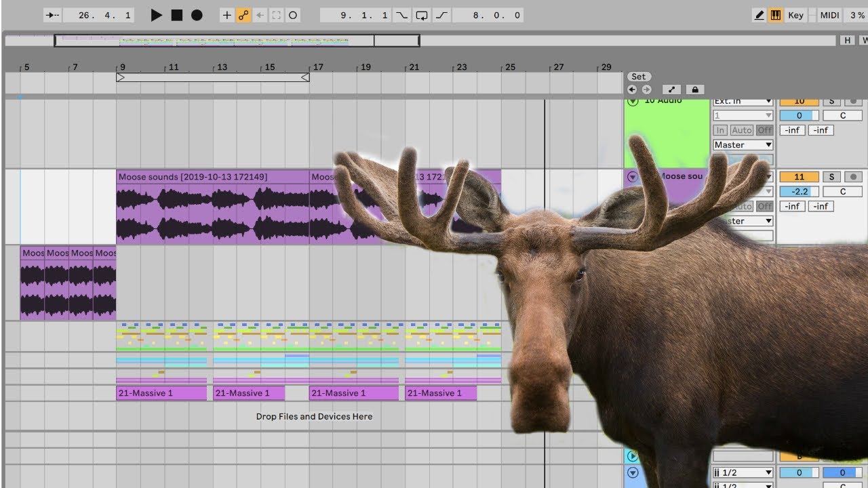Viewport: 868px width, 488px height.
Task: Toggle the Punch-Out switch
Action: tap(441, 15)
